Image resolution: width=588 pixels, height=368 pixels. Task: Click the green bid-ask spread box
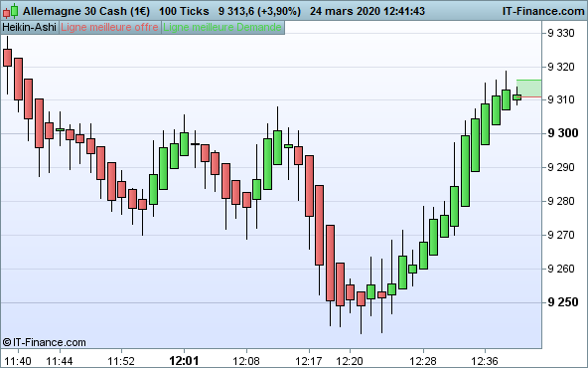coord(528,89)
